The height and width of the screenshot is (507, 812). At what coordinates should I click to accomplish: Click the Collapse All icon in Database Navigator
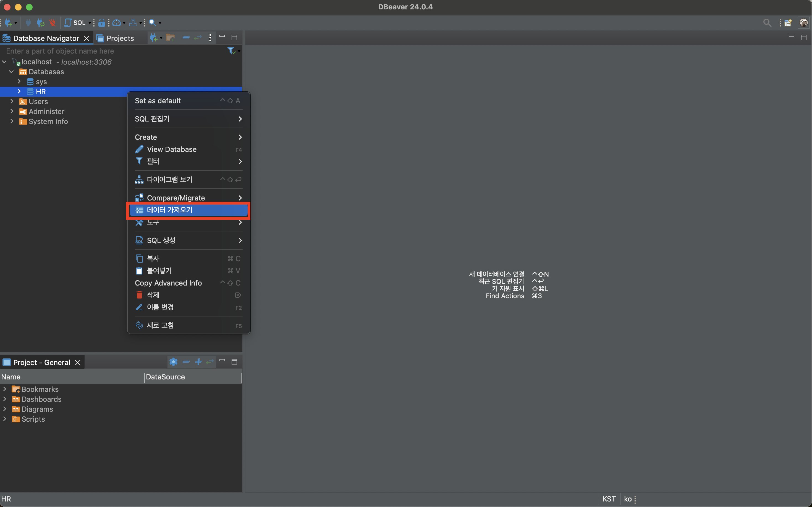(186, 38)
